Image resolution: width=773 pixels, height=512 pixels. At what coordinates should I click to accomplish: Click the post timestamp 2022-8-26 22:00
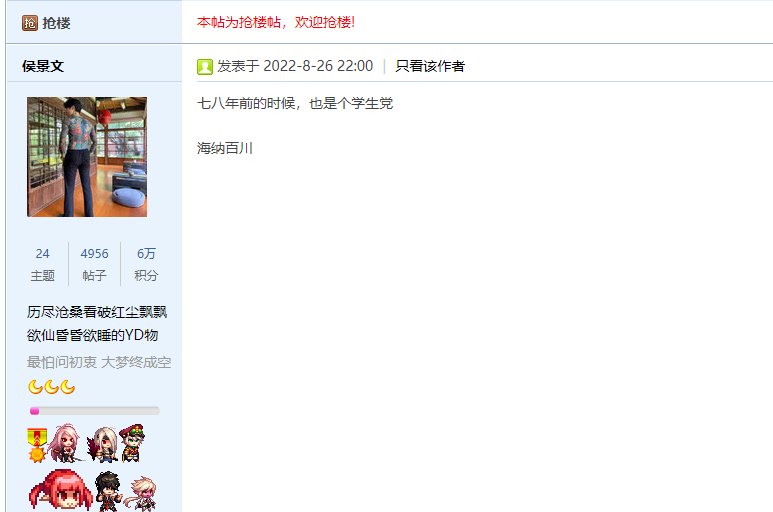click(x=318, y=66)
